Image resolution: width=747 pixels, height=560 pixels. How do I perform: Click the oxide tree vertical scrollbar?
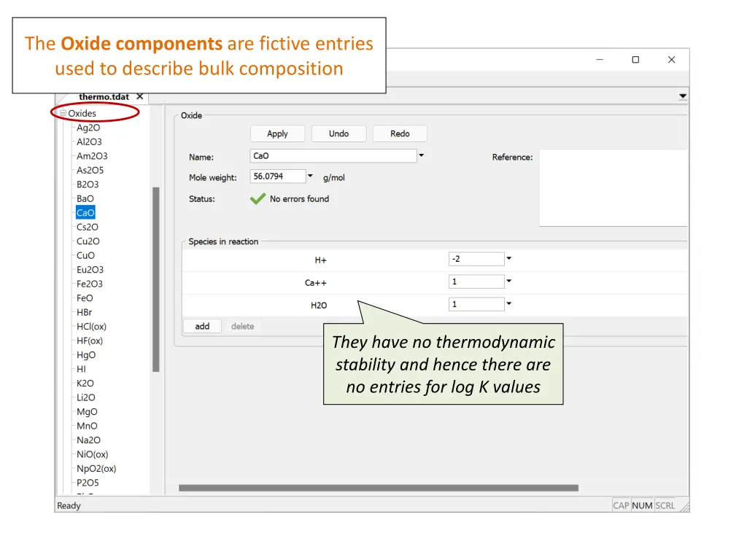tap(156, 279)
